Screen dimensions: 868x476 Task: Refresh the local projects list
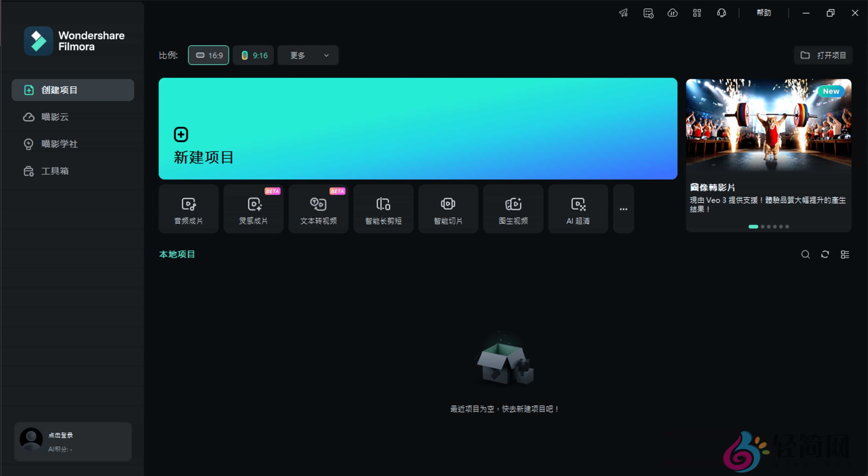(825, 254)
